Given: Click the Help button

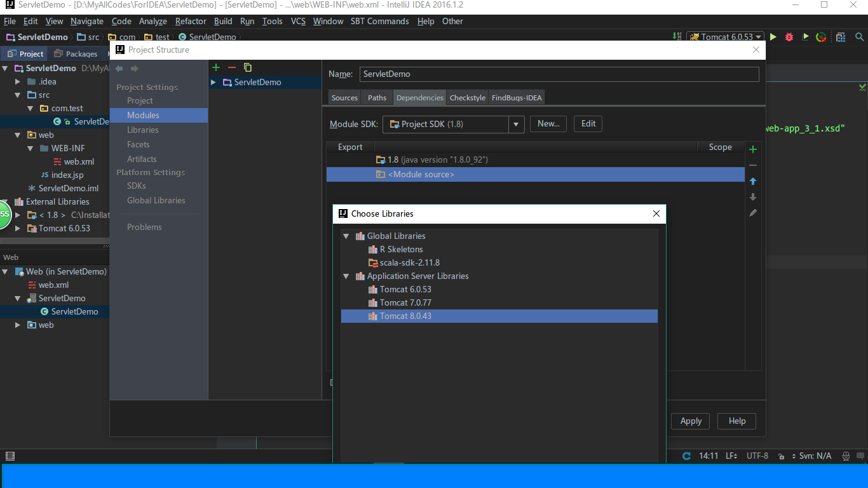Looking at the screenshot, I should pyautogui.click(x=736, y=421).
